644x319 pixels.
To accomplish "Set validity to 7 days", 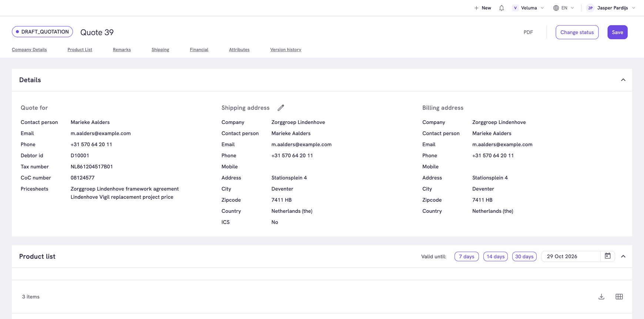I will tap(466, 256).
